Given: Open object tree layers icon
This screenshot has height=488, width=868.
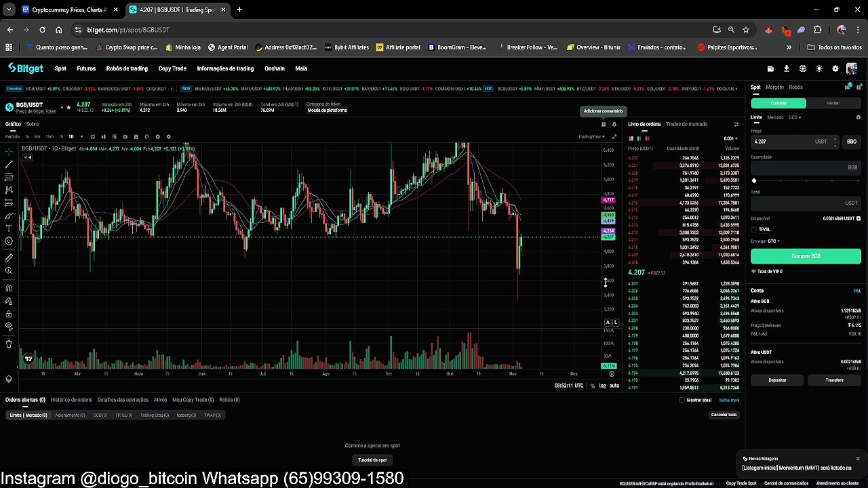Looking at the screenshot, I should click(9, 380).
